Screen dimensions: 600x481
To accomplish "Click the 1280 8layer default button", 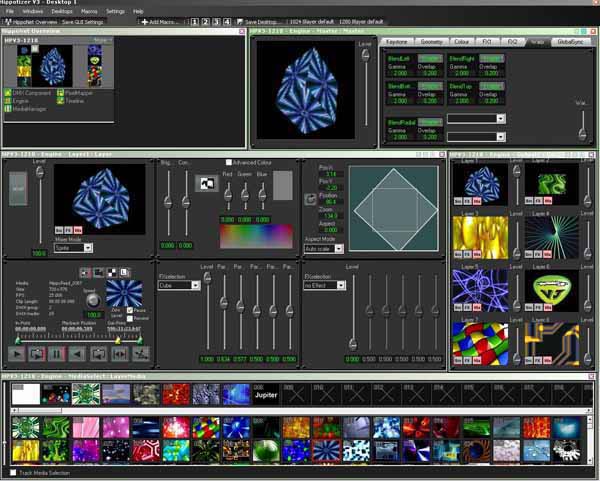I will 361,22.
